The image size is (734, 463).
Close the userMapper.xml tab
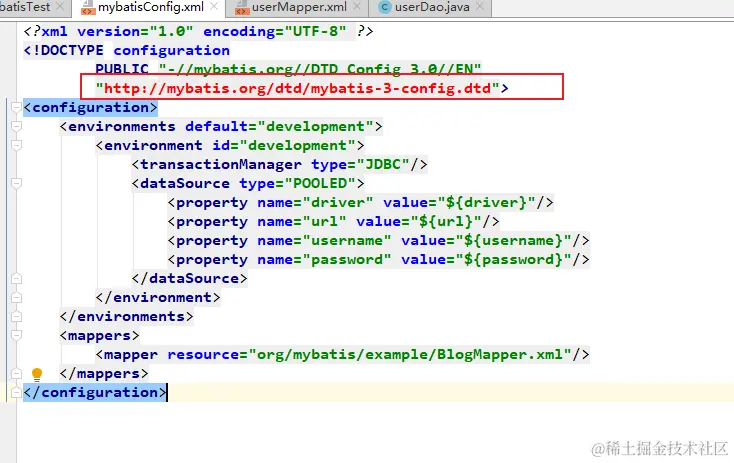point(357,7)
